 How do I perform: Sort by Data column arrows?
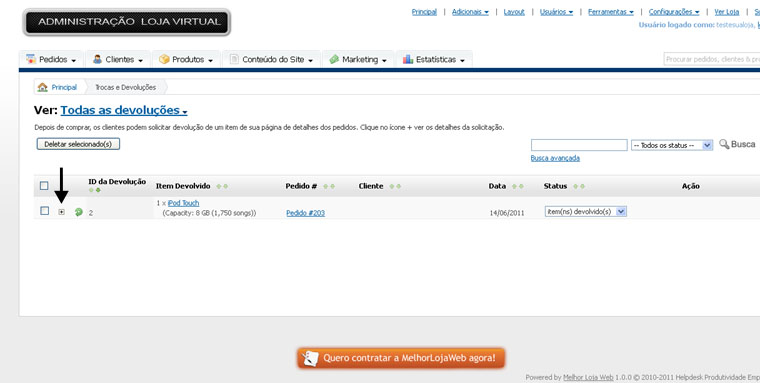(518, 186)
